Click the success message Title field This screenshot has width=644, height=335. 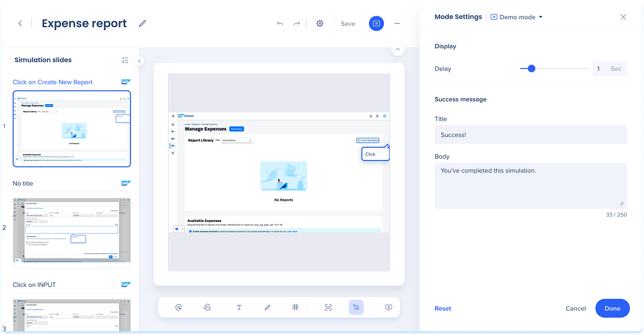530,135
